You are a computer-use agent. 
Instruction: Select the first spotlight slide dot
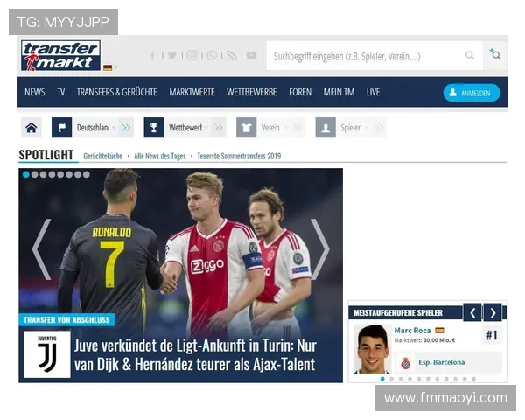(x=26, y=175)
